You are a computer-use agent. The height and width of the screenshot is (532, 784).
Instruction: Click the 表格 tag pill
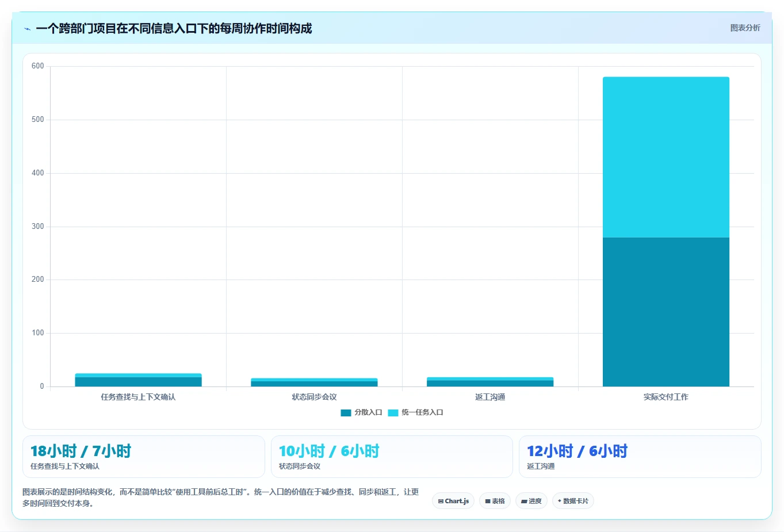495,501
